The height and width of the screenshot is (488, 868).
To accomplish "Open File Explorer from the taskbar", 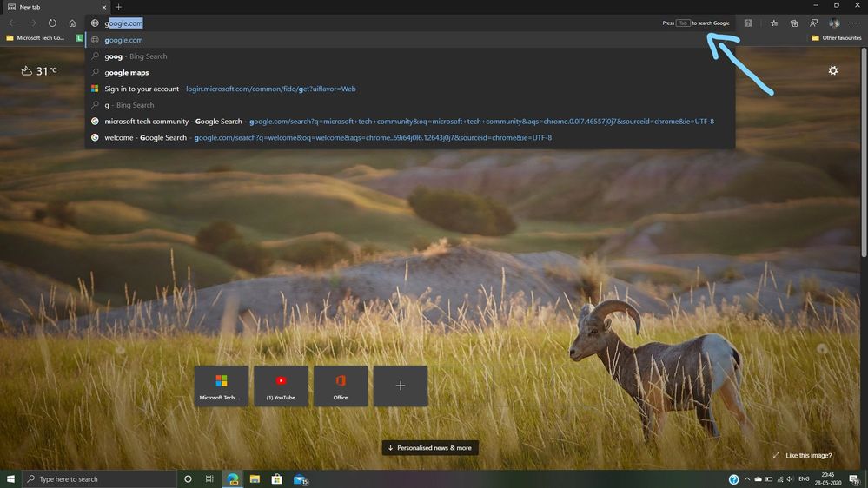I will tap(255, 478).
